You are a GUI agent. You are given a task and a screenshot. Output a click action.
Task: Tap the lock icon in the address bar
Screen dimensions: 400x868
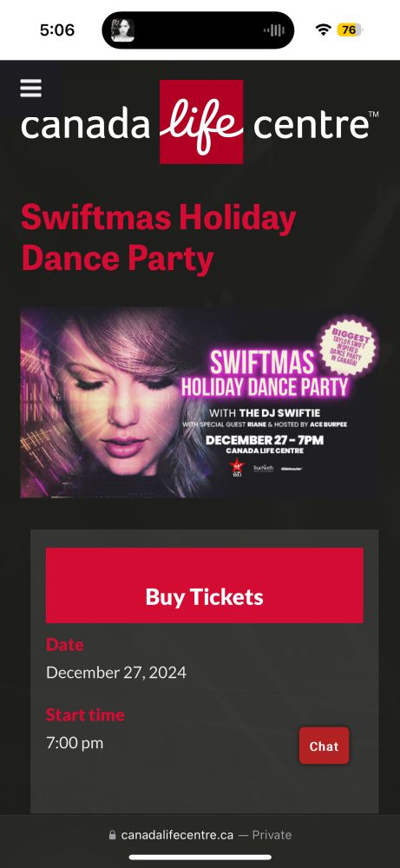click(x=112, y=835)
